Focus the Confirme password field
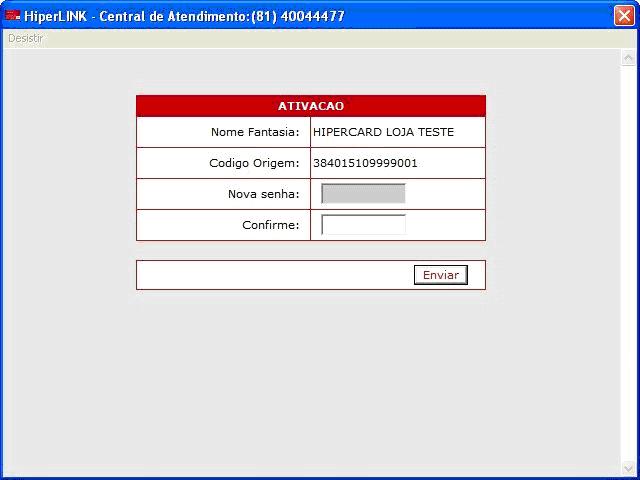The height and width of the screenshot is (480, 640). 363,224
